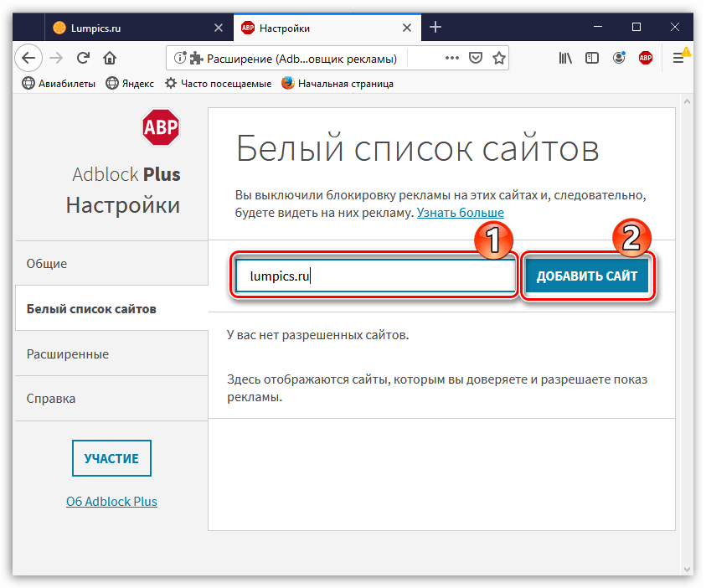Open page actions three-dot menu

(452, 58)
